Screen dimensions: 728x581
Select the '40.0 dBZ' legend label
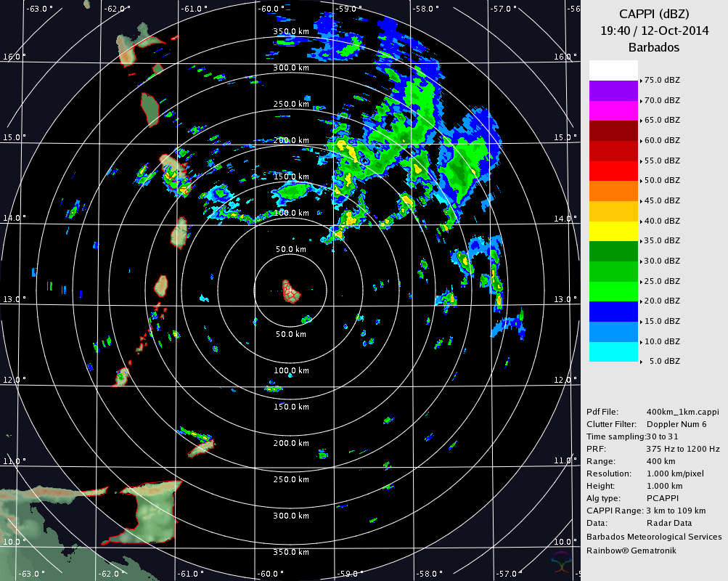662,221
